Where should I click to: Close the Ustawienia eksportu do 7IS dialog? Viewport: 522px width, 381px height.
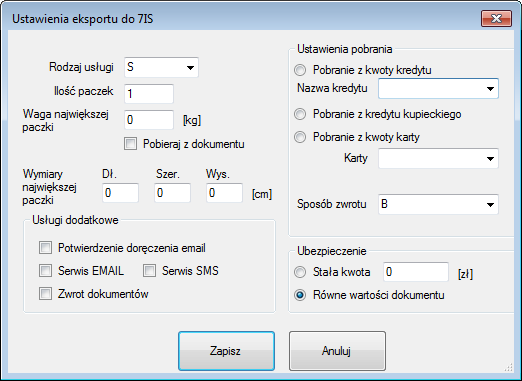point(496,19)
